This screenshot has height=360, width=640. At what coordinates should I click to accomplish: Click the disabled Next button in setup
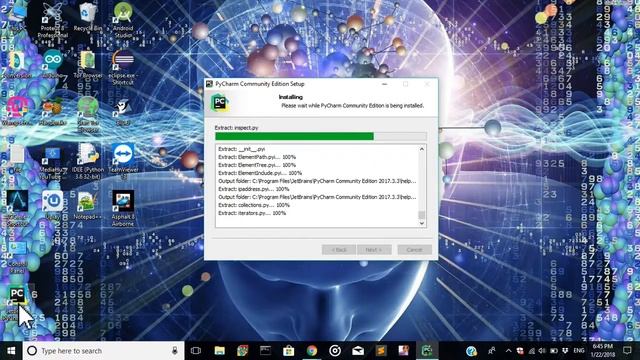tap(374, 249)
